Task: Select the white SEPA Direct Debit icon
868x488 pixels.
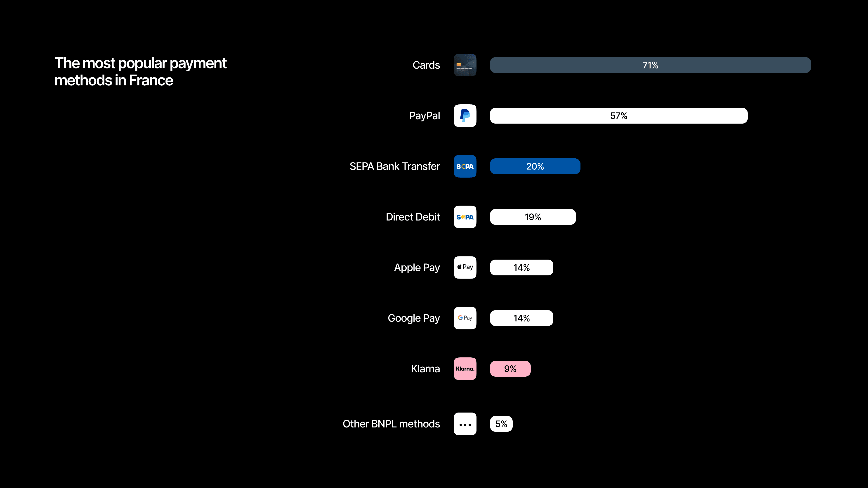Action: click(x=465, y=217)
